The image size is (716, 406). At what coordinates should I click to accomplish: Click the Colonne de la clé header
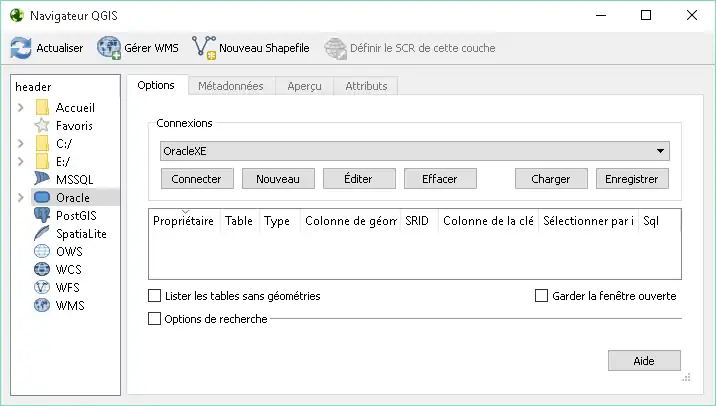coord(489,221)
